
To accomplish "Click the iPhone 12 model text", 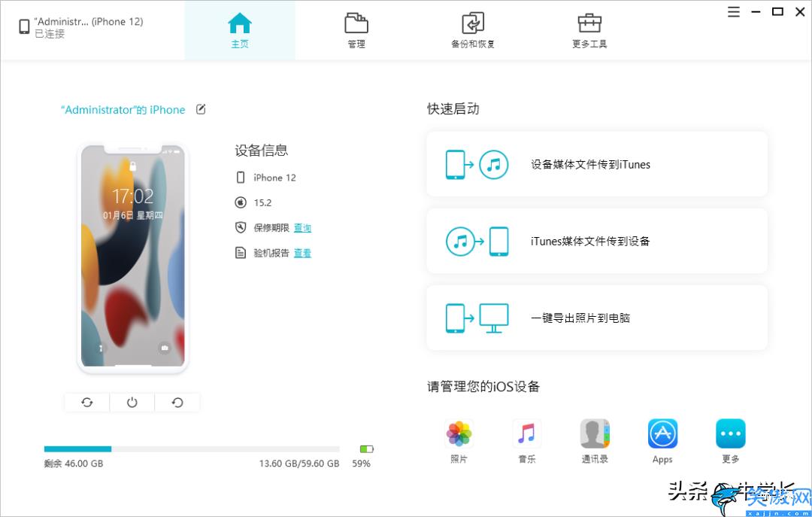I will coord(274,178).
